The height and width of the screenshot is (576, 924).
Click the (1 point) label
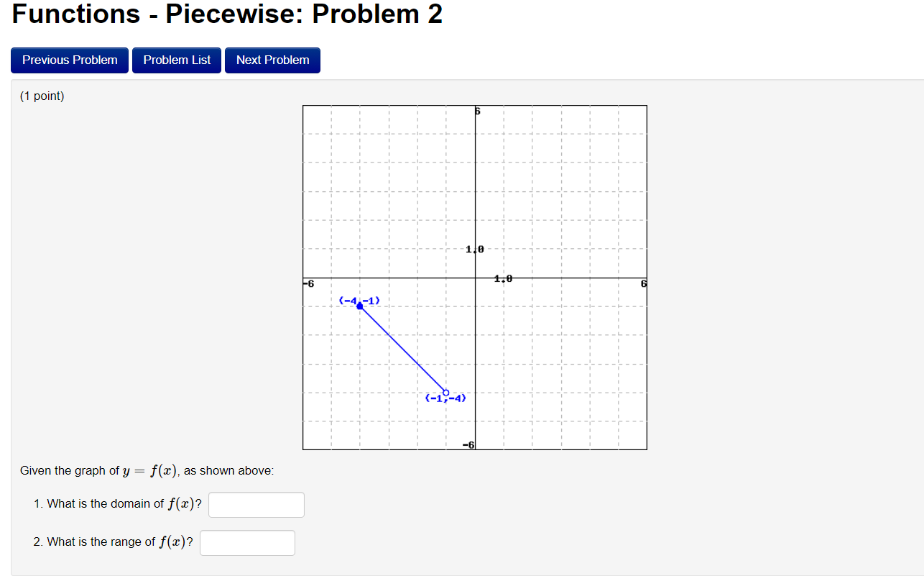(x=41, y=96)
